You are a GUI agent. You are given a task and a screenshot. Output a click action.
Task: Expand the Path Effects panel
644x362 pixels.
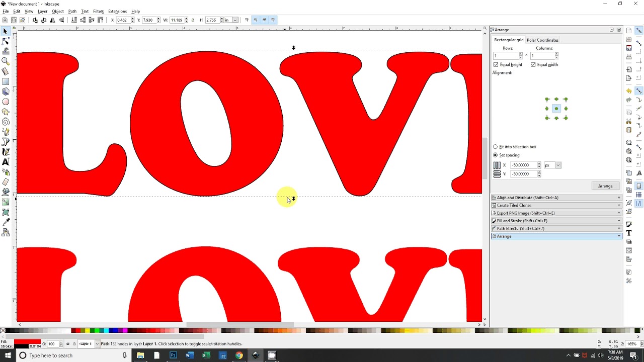(556, 229)
